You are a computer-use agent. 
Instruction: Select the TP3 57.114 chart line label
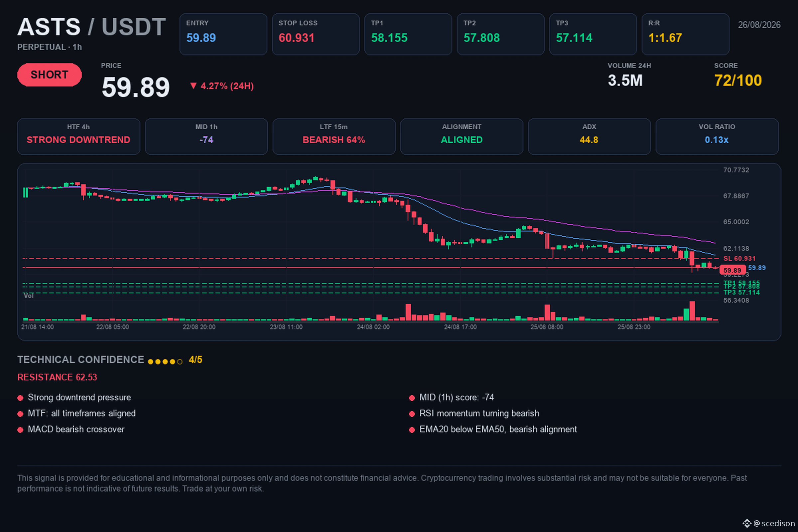click(x=741, y=293)
